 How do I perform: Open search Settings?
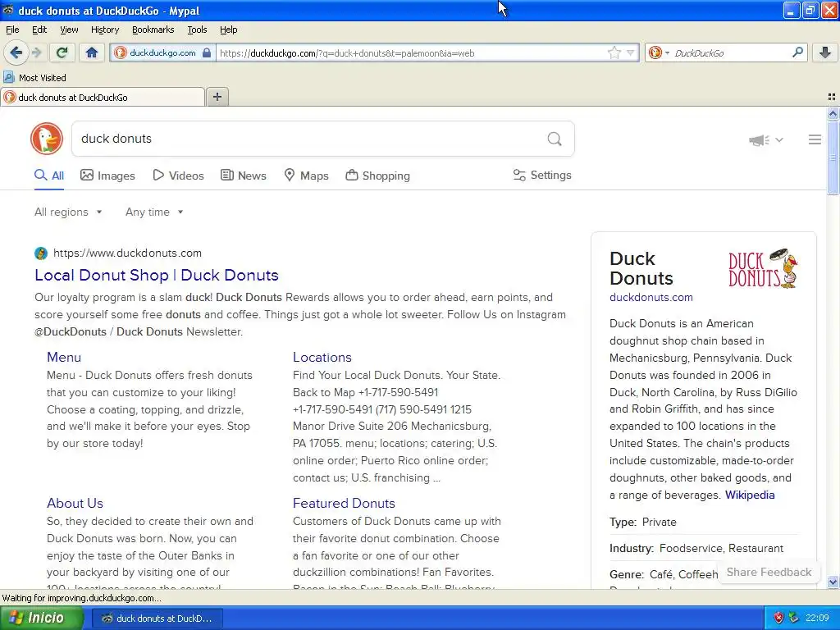pos(542,176)
